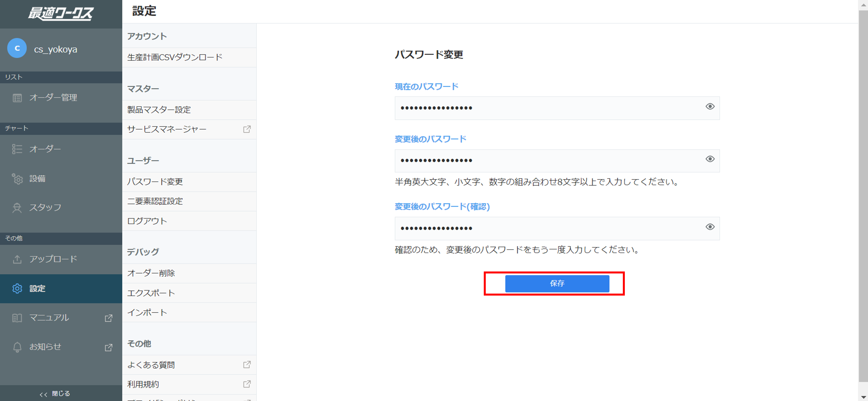Click the アップロード upload icon

tap(17, 259)
